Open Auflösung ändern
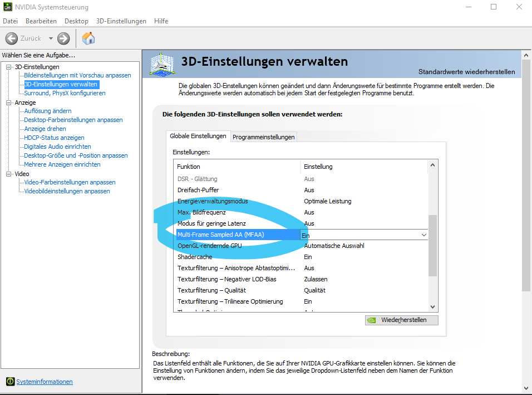 (x=48, y=111)
